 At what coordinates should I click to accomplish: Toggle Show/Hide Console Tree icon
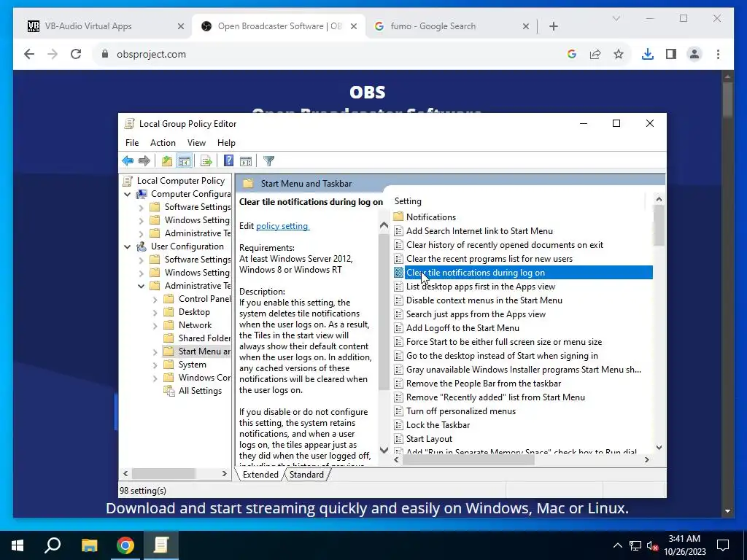185,161
